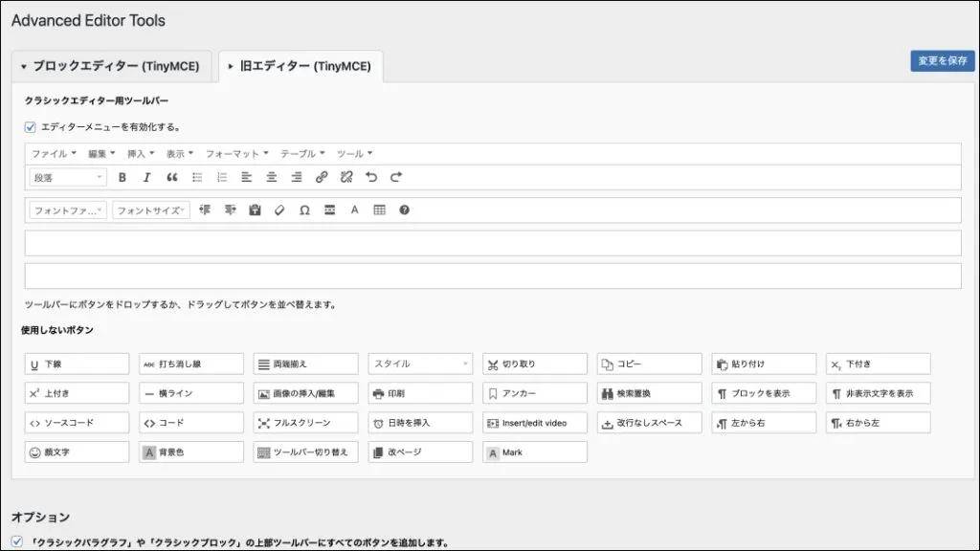Viewport: 980px width, 551px height.
Task: Select the 打ち消し線 strikethrough button
Action: tap(191, 364)
